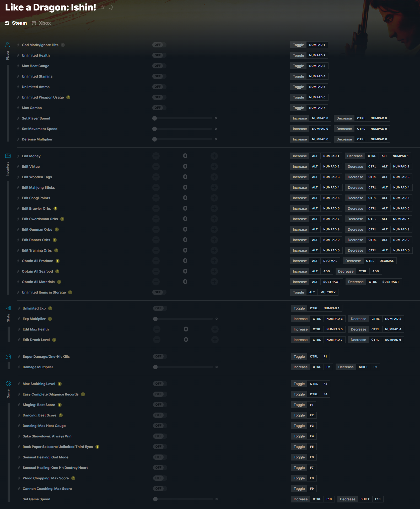This screenshot has height=509, width=420.
Task: Click Increase hotkey button for Edit Shogi Points
Action: tap(300, 198)
